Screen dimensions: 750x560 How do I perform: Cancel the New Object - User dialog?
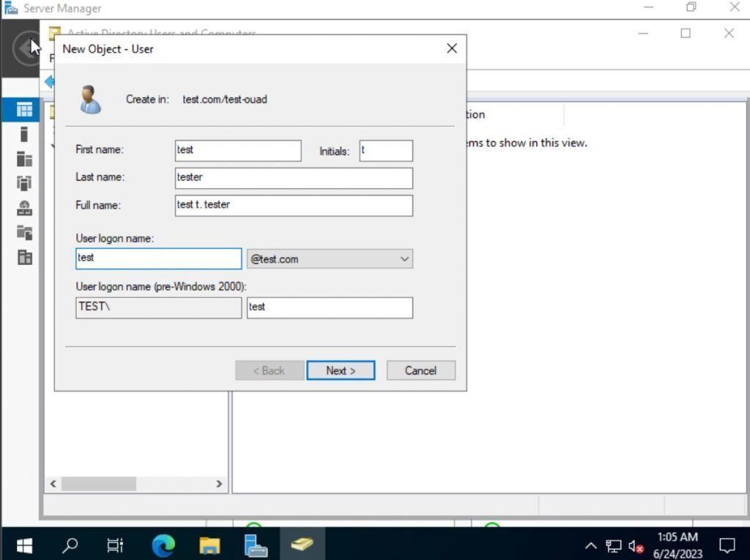point(420,370)
